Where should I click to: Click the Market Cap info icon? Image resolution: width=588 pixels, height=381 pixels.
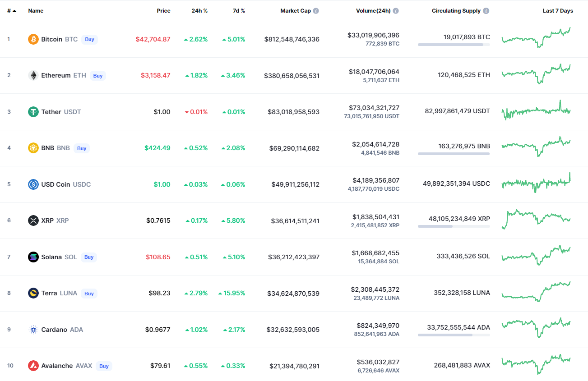[x=316, y=11]
